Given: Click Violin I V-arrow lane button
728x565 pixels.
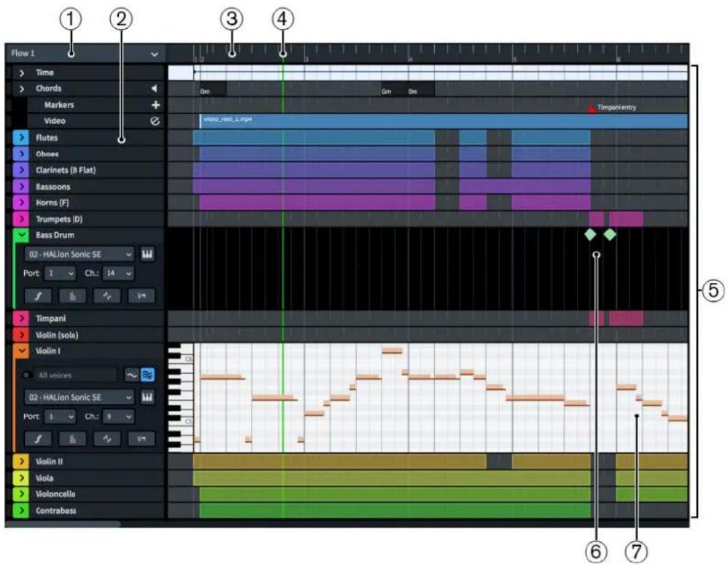Looking at the screenshot, I should tap(141, 439).
